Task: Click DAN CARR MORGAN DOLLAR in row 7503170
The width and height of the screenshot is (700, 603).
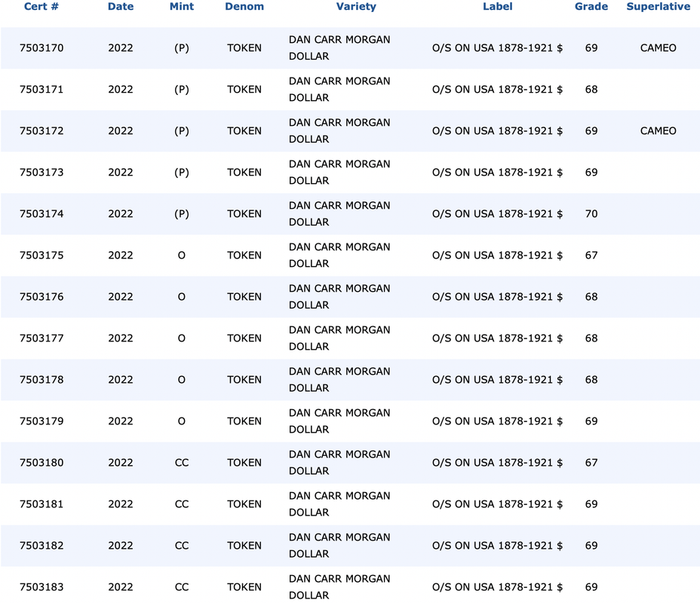Action: pyautogui.click(x=339, y=47)
